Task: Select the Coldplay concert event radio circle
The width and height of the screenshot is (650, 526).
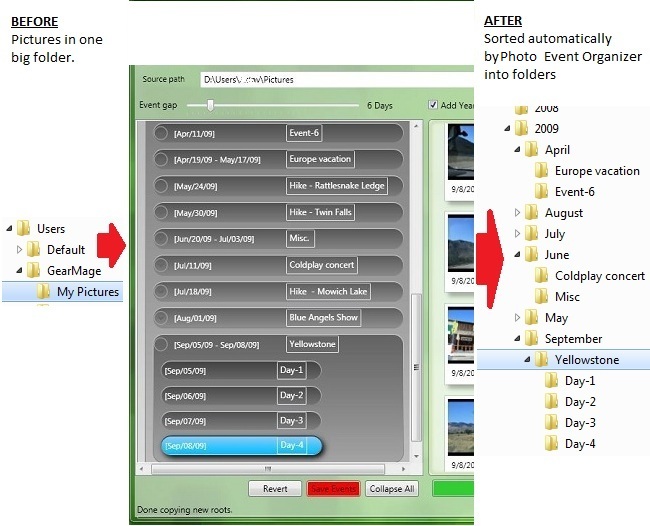Action: coord(160,265)
